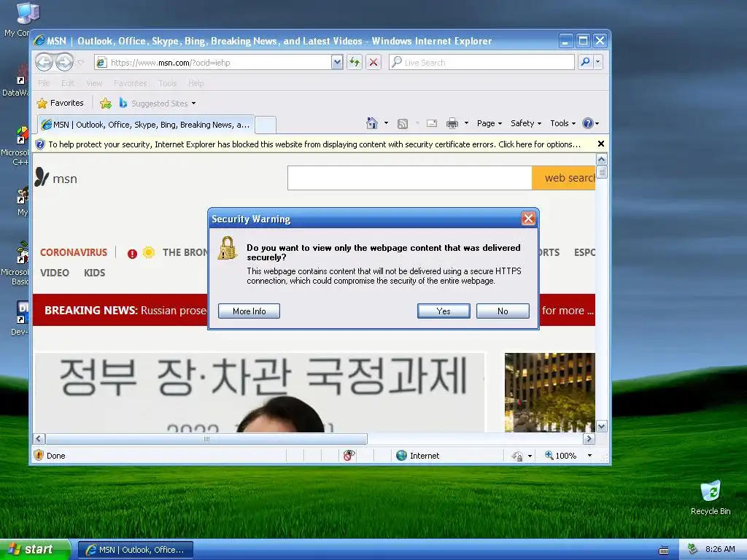Screen dimensions: 747x560
Task: Open the Tools command bar dropdown
Action: (x=562, y=123)
